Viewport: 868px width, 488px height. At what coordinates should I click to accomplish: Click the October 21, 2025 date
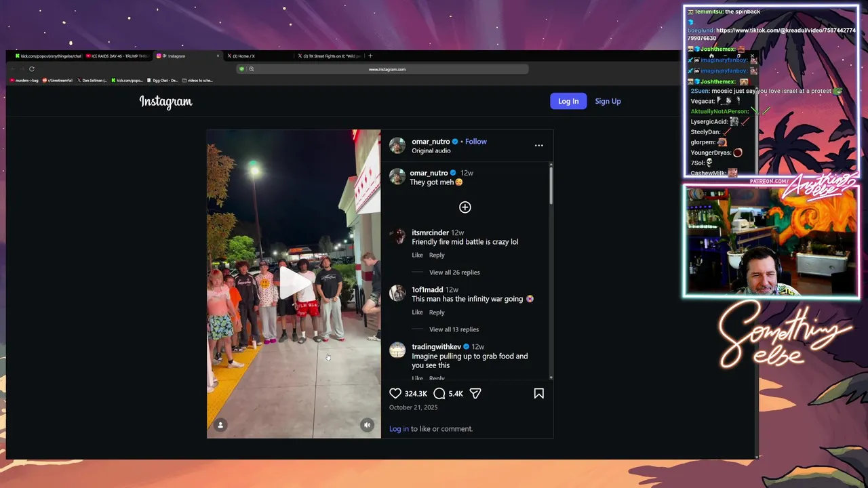pos(413,407)
